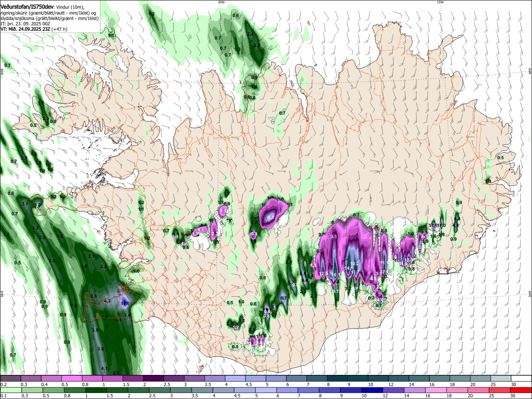This screenshot has height=399, width=532.
Task: Click the '8.7' precipitation value
Action: (283, 298)
